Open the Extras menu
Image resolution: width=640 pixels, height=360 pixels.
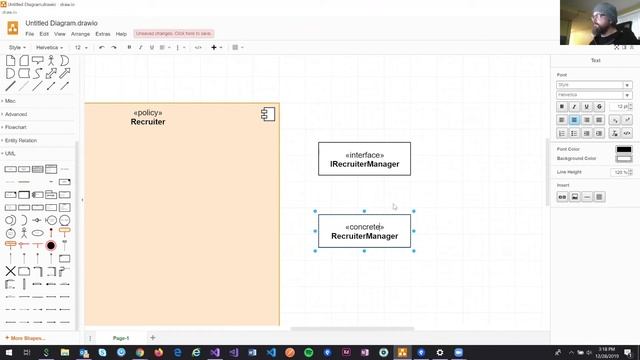pyautogui.click(x=103, y=34)
